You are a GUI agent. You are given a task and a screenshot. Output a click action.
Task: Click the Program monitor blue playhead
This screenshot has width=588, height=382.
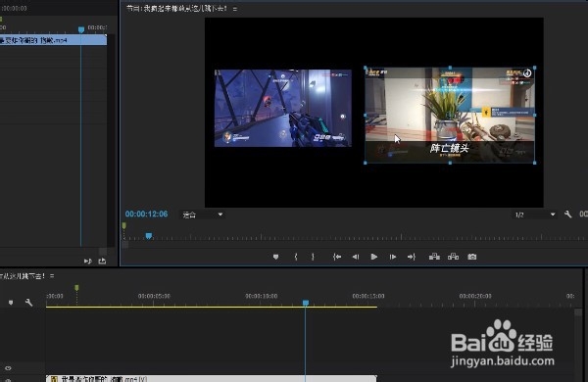[x=149, y=236]
